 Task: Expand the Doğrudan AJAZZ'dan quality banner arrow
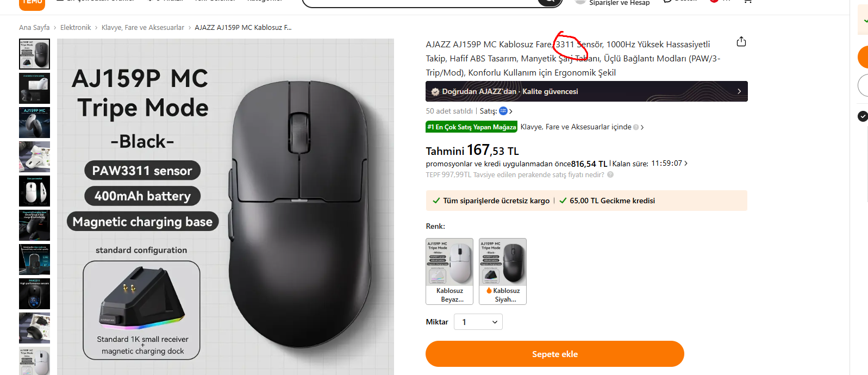pyautogui.click(x=739, y=91)
